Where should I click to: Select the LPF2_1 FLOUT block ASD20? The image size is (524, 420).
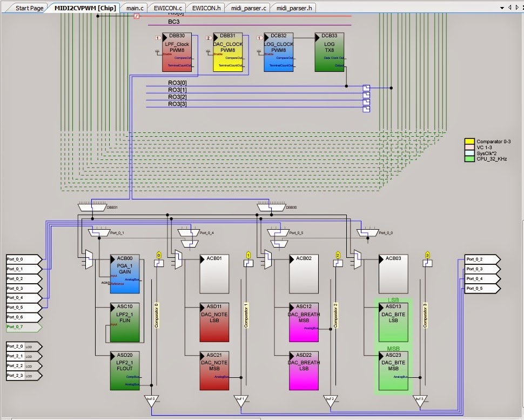point(125,370)
